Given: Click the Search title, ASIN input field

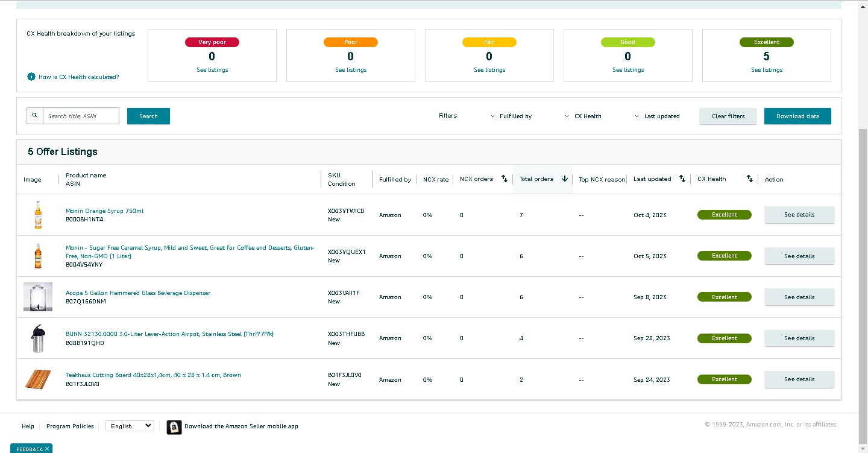Looking at the screenshot, I should point(81,116).
